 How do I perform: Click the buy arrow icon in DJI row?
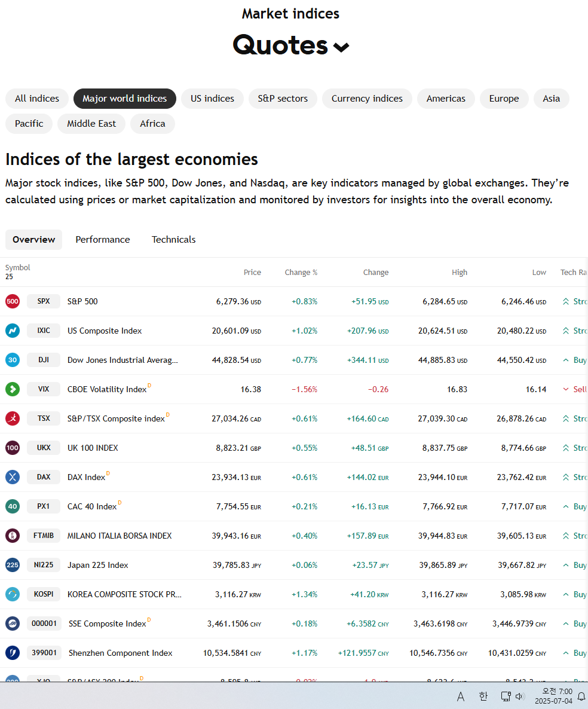(x=566, y=360)
